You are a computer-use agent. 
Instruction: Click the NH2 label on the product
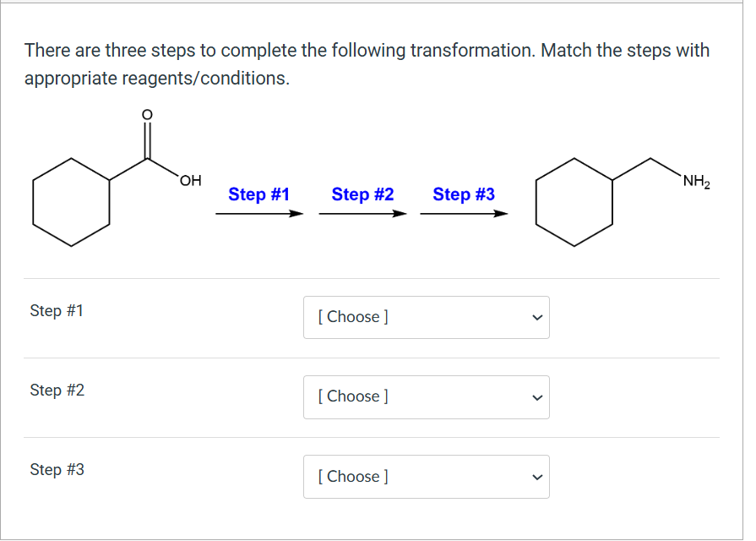pyautogui.click(x=695, y=180)
